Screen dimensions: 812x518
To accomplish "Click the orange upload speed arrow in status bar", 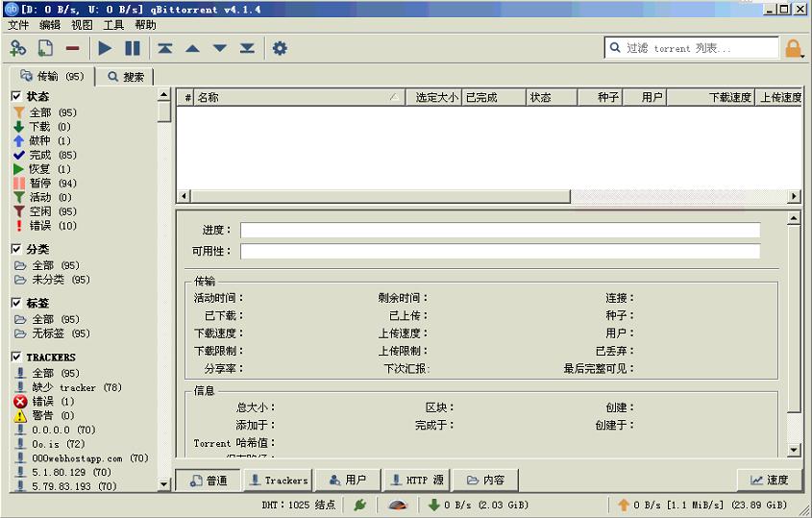I will tap(624, 505).
